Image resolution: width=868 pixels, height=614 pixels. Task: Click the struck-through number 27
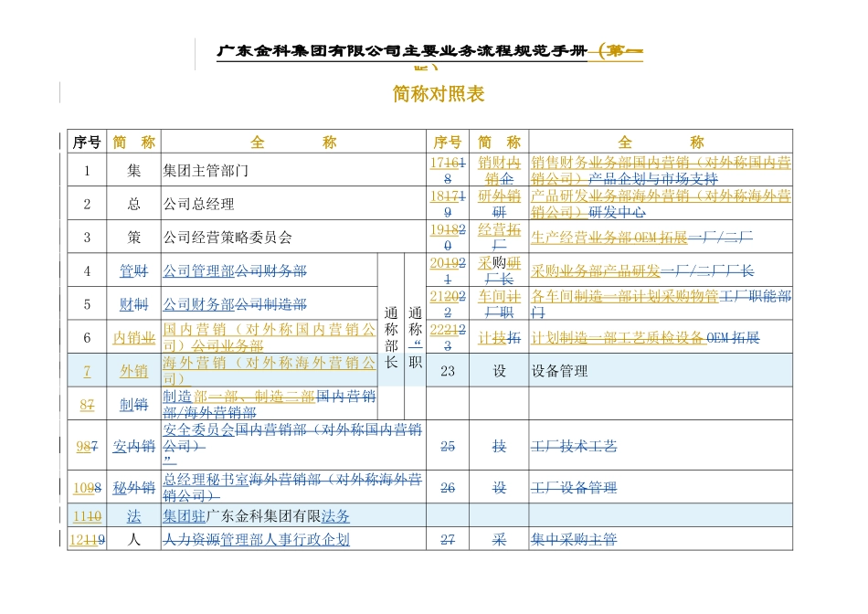(x=448, y=539)
